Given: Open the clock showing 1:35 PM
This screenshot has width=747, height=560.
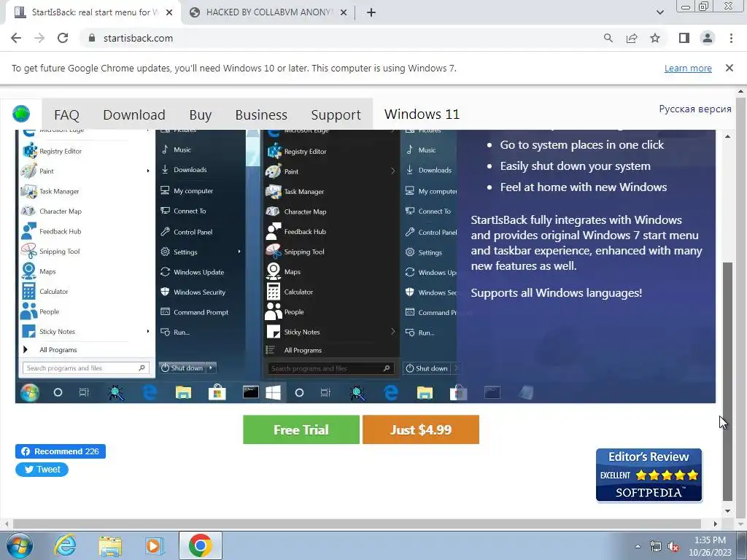Looking at the screenshot, I should tap(710, 546).
